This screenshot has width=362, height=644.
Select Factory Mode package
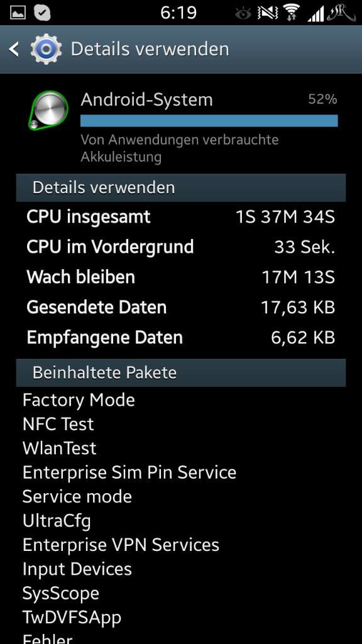pyautogui.click(x=79, y=400)
